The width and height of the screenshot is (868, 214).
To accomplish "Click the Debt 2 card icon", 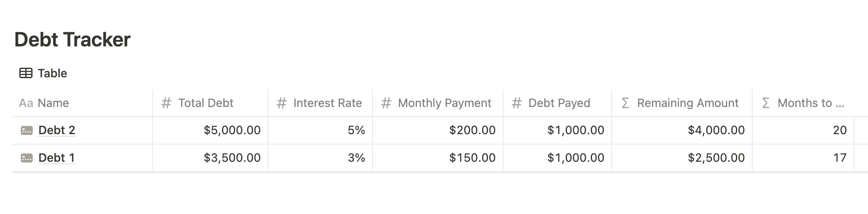I will (27, 131).
